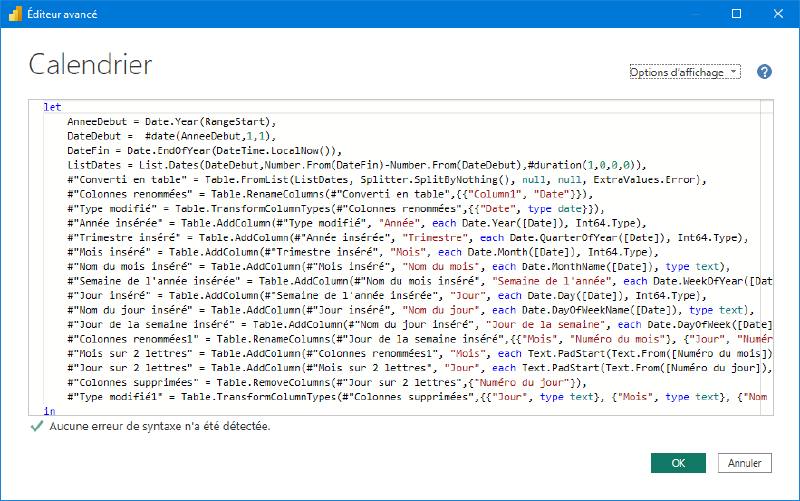Place cursor on DateFin = Date.EndOfYear line

tap(204, 151)
